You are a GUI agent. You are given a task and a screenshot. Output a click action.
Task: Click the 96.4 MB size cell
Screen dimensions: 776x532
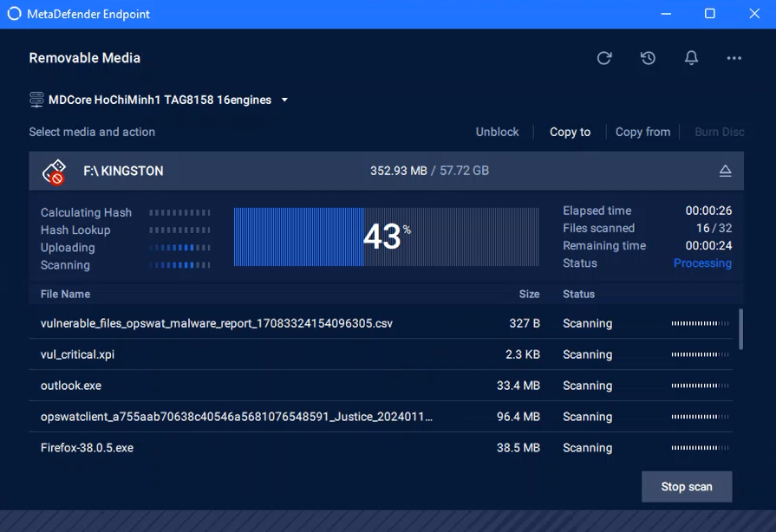(x=518, y=417)
